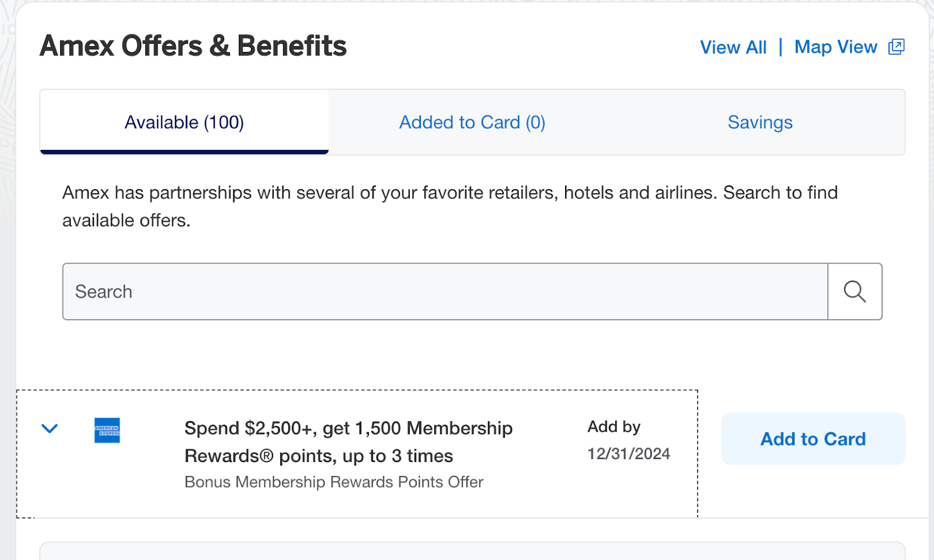Open the View All offers link
The height and width of the screenshot is (560, 934).
(733, 47)
